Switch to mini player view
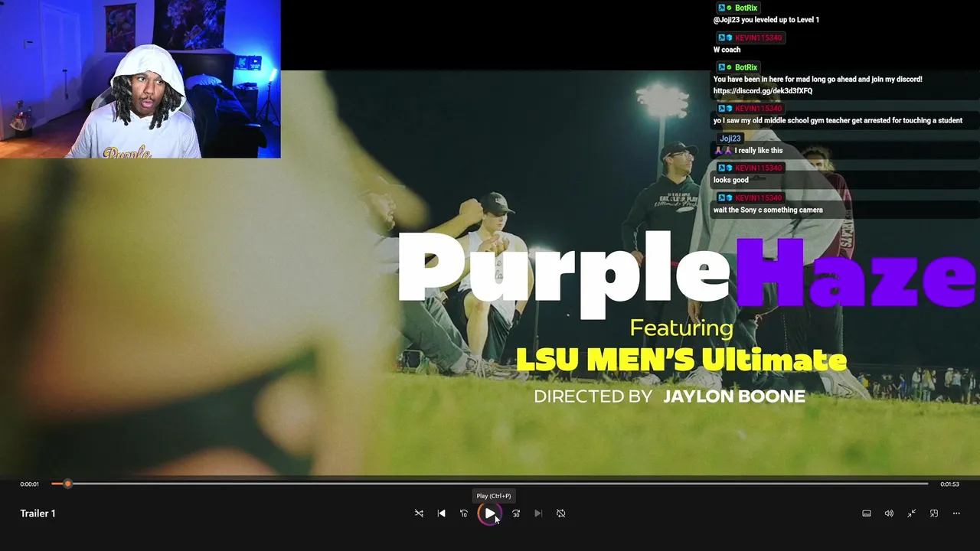Viewport: 980px width, 551px height. point(934,514)
